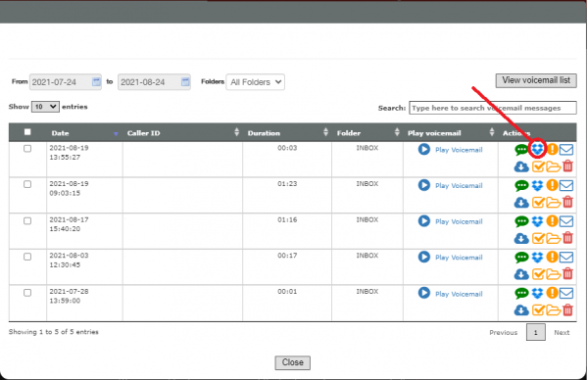Delete the 2021-08-17 15:40:20 voicemail with trash icon
The height and width of the screenshot is (380, 588).
tap(568, 238)
